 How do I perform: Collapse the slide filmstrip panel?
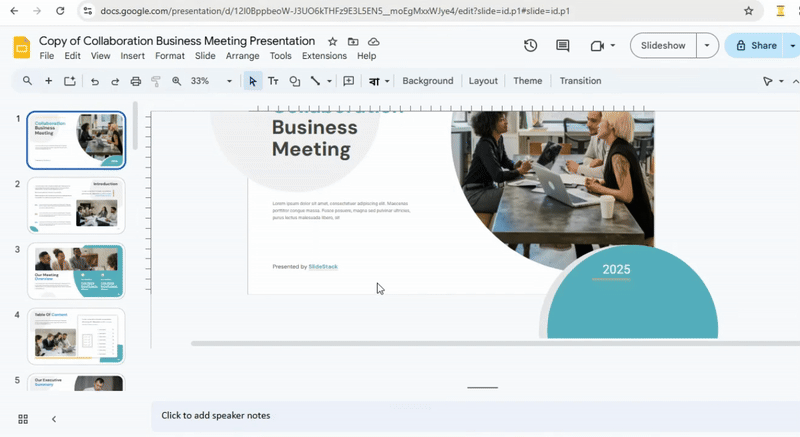coord(54,419)
